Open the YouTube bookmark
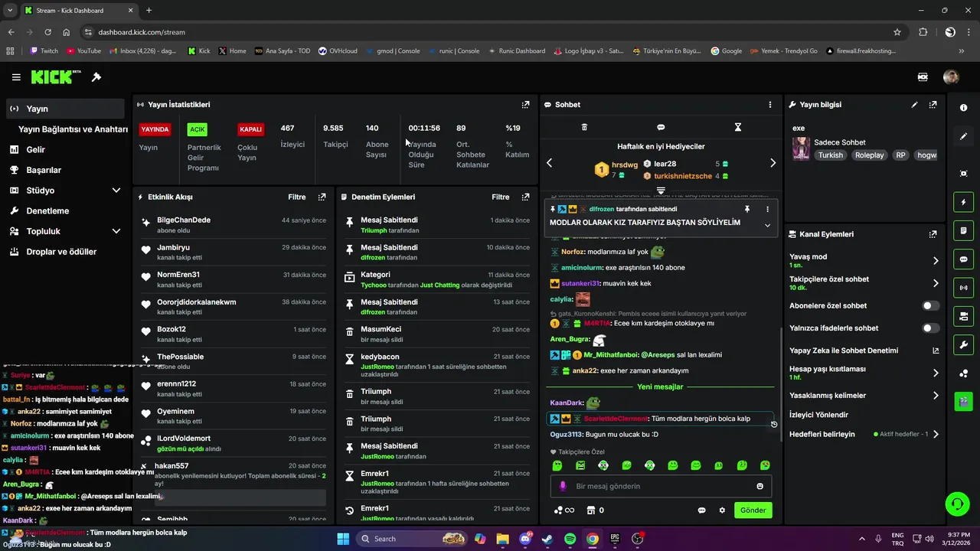980x551 pixels. 84,51
